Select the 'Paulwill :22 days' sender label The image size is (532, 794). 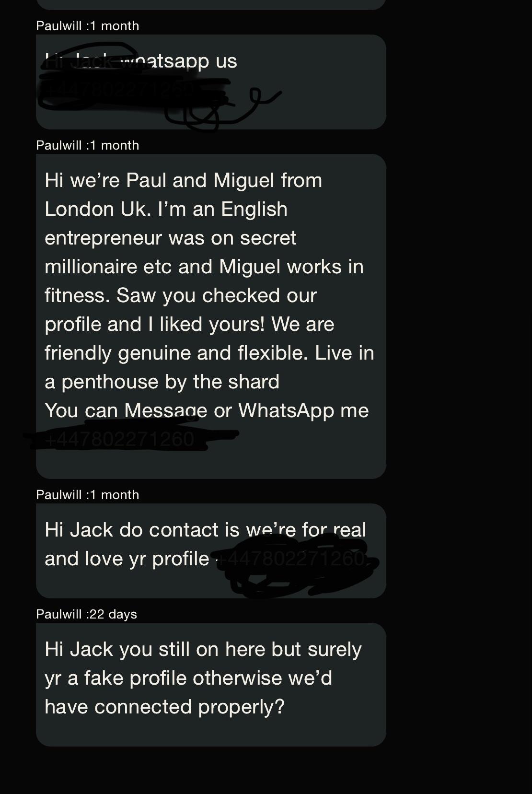[x=86, y=614]
